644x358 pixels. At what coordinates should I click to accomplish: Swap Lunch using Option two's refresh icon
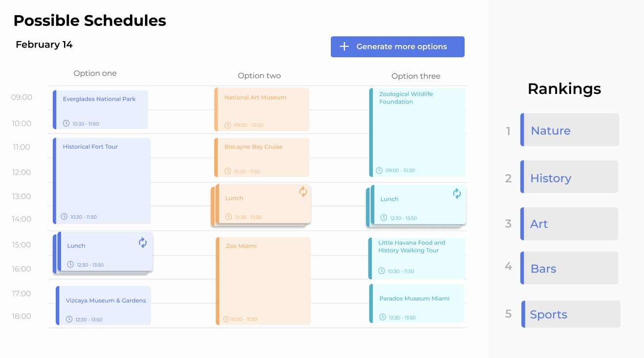[x=303, y=192]
